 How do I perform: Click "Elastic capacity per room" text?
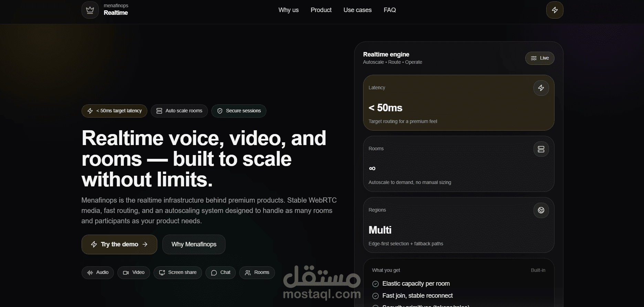click(x=416, y=284)
